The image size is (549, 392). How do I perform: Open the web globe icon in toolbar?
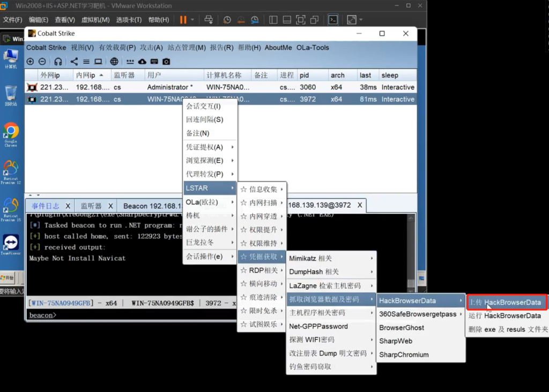114,62
